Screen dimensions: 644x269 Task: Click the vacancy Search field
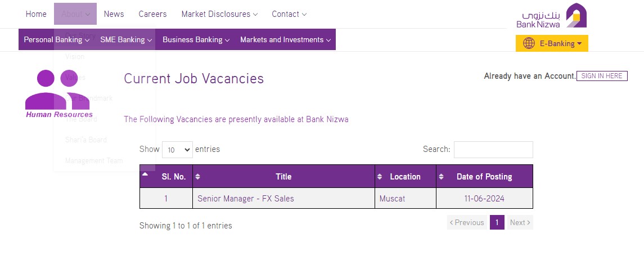(x=493, y=150)
